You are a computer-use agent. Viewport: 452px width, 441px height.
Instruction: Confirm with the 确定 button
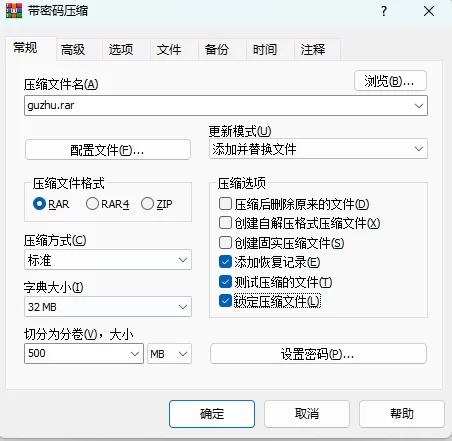(x=212, y=414)
